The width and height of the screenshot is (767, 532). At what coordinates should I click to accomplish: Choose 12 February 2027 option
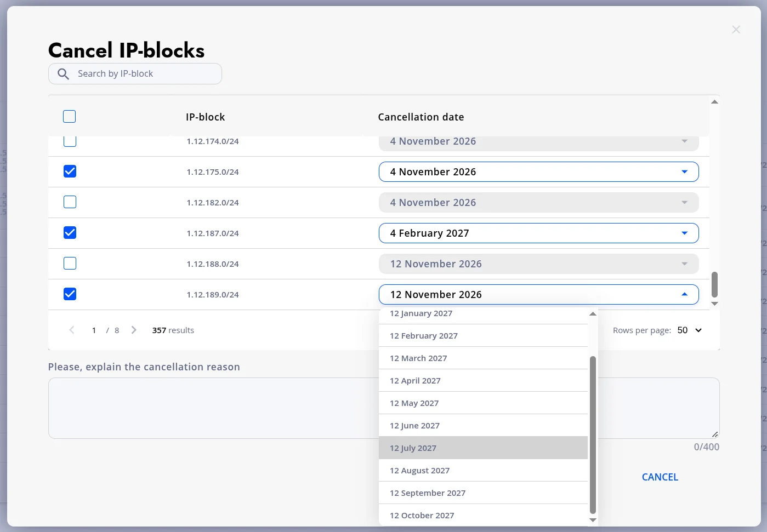point(483,336)
